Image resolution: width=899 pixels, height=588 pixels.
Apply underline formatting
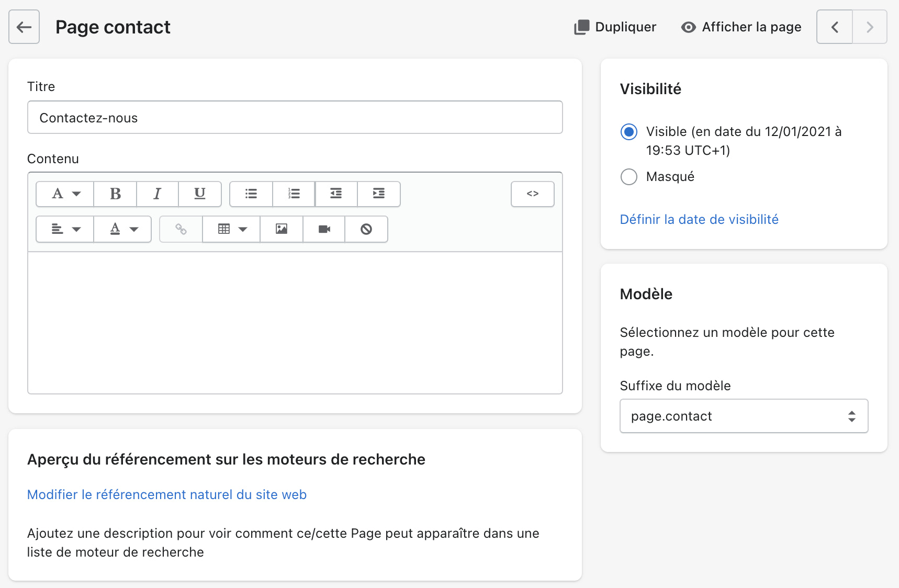[x=199, y=194]
